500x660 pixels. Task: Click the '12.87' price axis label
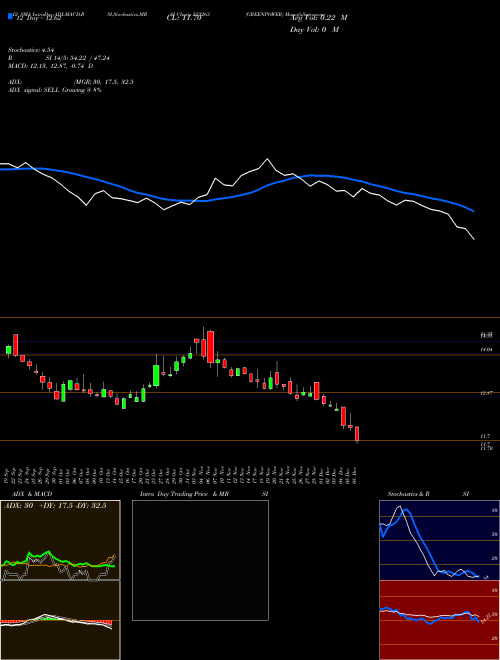pyautogui.click(x=486, y=393)
